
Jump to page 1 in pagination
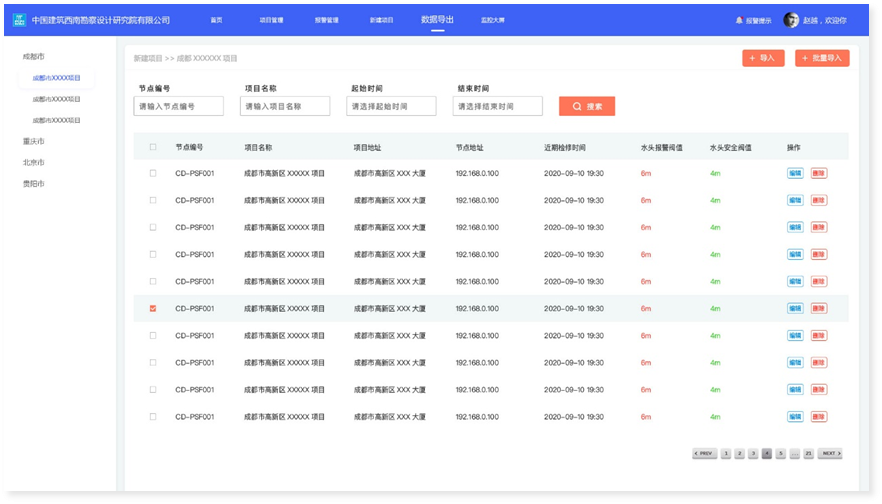[x=726, y=453]
